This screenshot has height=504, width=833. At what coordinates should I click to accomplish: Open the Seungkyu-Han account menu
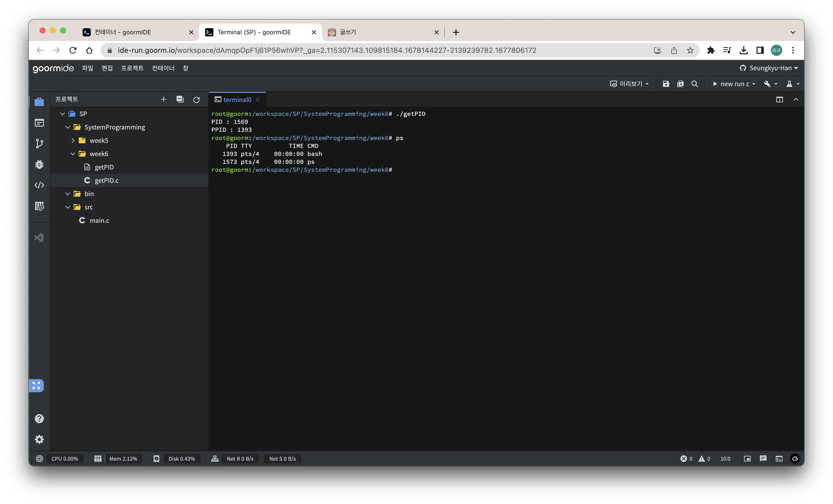click(x=769, y=68)
